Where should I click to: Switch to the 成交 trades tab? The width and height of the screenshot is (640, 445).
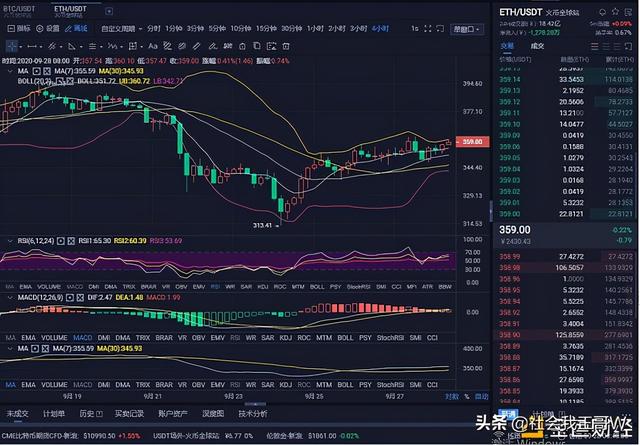(537, 46)
